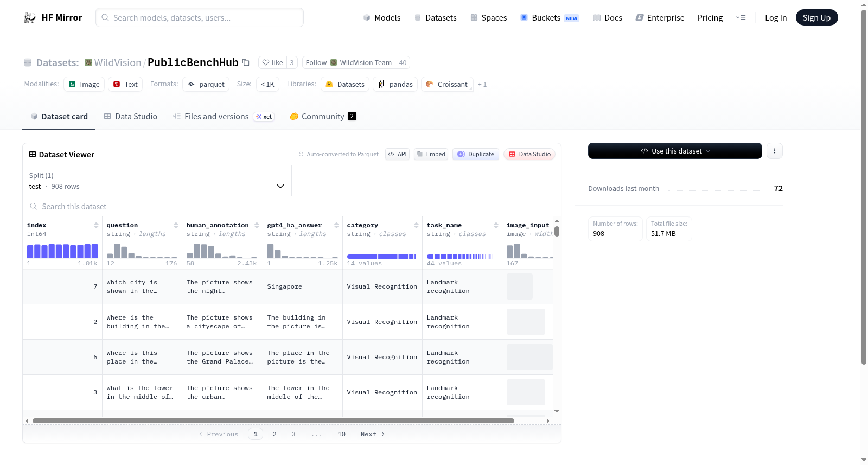Click the dataset icon before the Datasets: label
Image resolution: width=868 pixels, height=465 pixels.
click(28, 63)
